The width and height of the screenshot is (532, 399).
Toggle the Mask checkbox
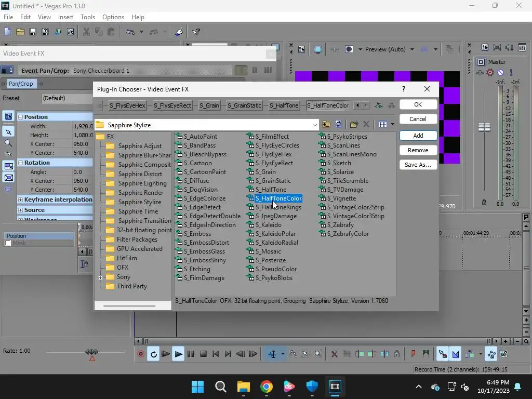click(x=8, y=243)
